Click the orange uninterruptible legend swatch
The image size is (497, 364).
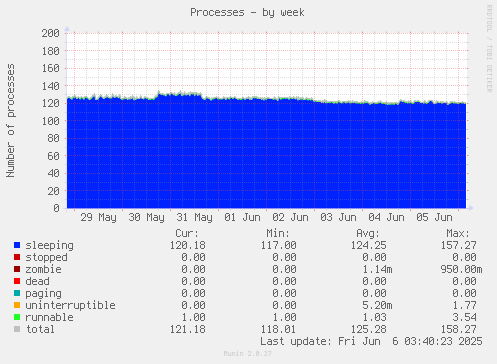click(17, 305)
